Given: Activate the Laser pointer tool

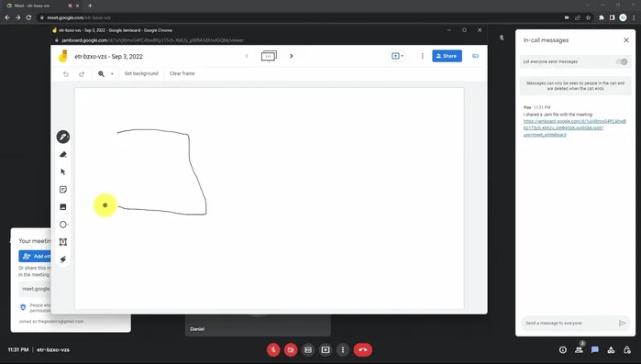Looking at the screenshot, I should point(63,259).
